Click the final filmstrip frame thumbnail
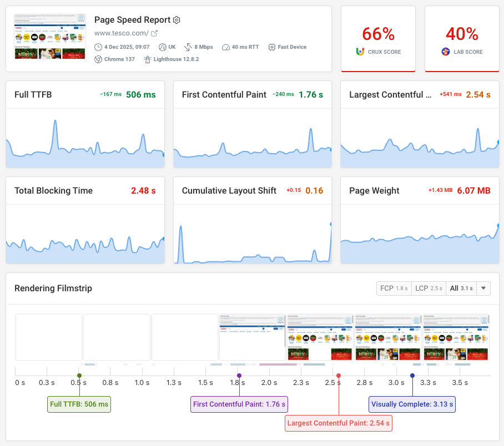The height and width of the screenshot is (446, 504). click(x=455, y=337)
